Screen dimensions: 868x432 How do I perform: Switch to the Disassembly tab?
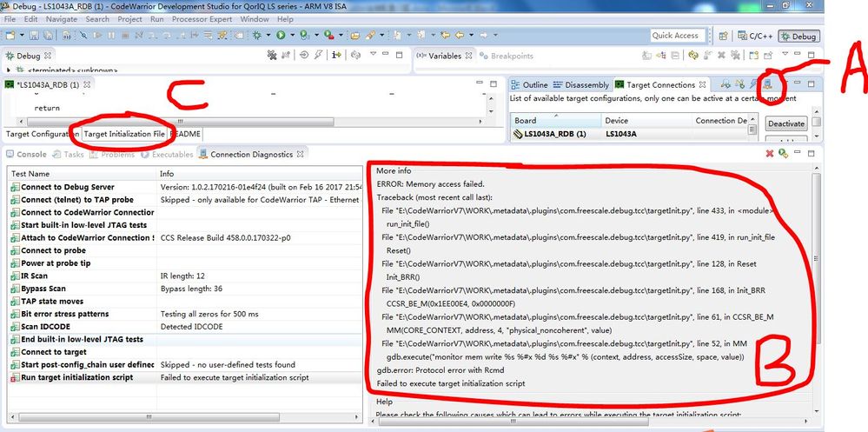(x=581, y=84)
